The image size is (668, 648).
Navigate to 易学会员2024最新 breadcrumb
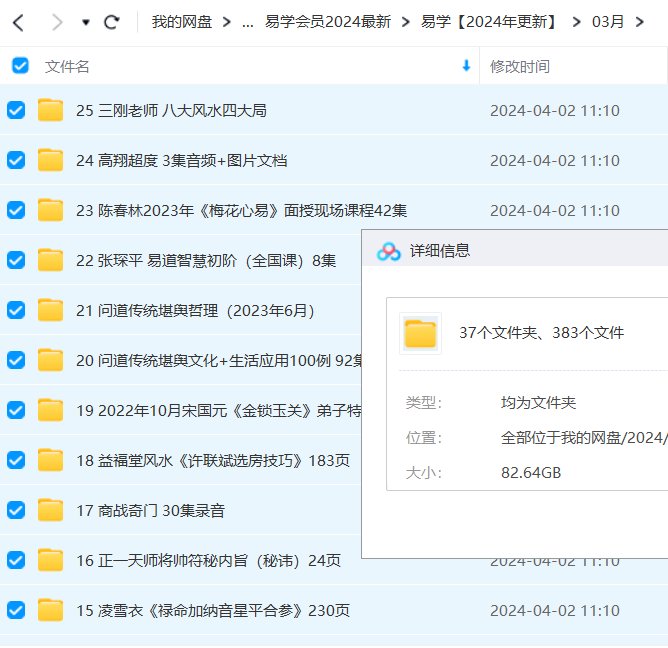point(327,21)
